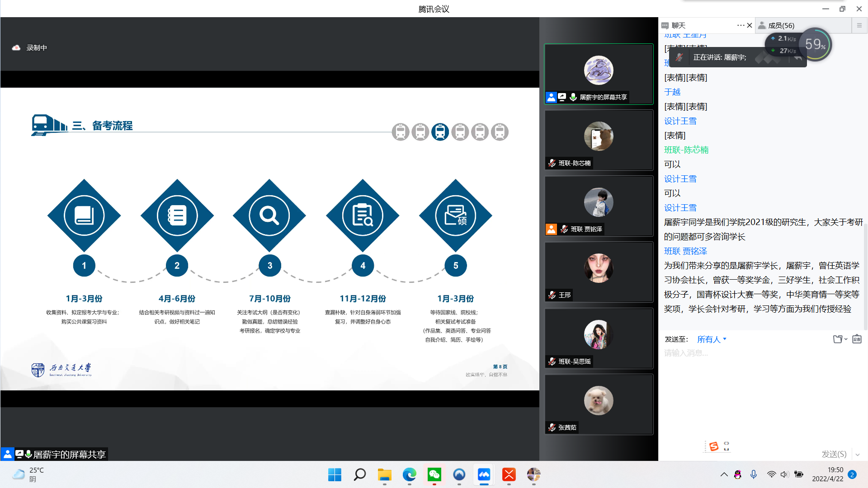
Task: Close the 聊天 chat panel with the X
Action: [x=750, y=25]
